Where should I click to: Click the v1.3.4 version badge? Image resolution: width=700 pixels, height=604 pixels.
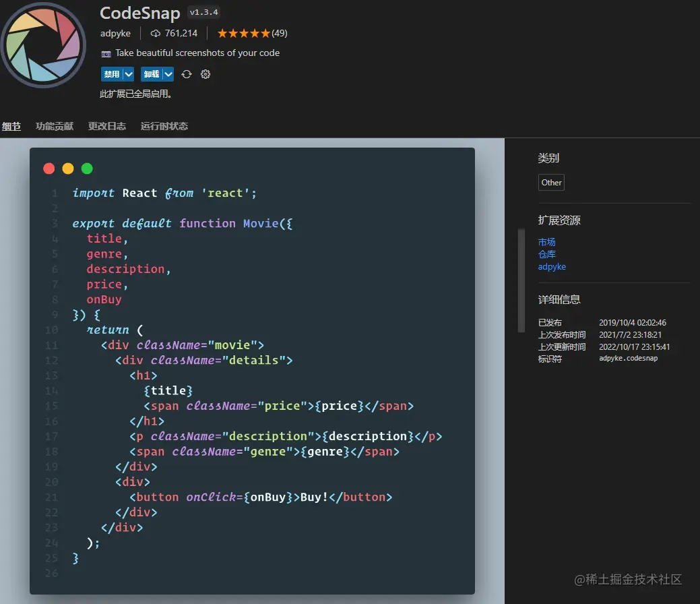[x=204, y=13]
